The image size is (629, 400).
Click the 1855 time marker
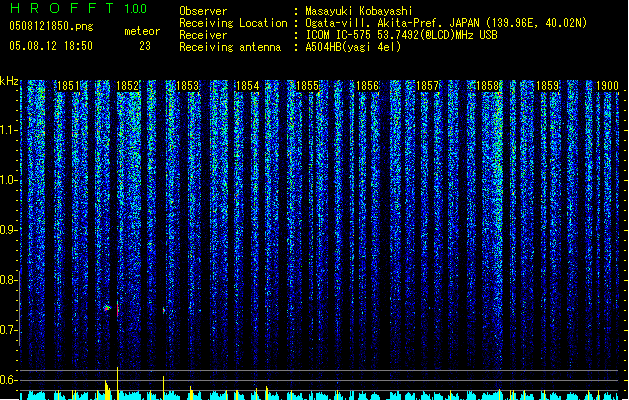tap(307, 86)
